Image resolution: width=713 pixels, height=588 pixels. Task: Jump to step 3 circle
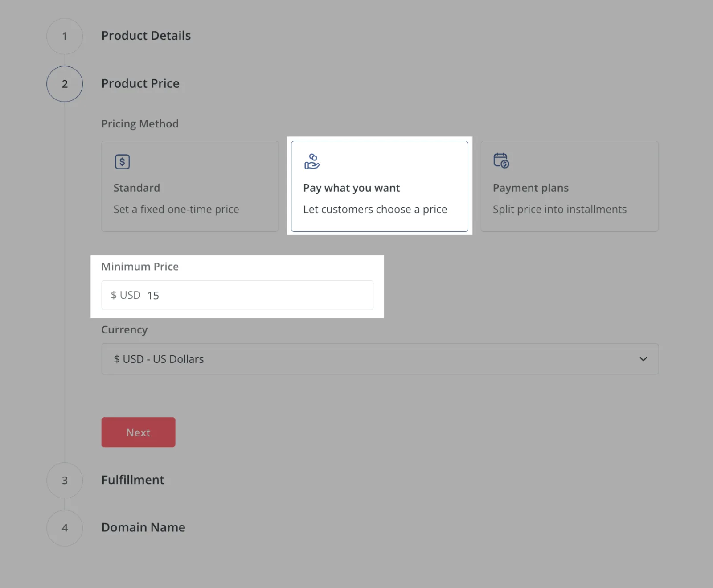click(x=65, y=480)
